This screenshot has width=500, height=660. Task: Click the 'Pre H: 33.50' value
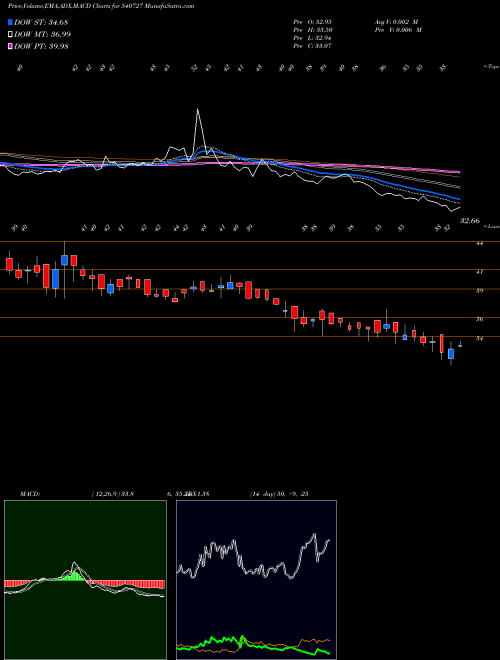(x=313, y=30)
